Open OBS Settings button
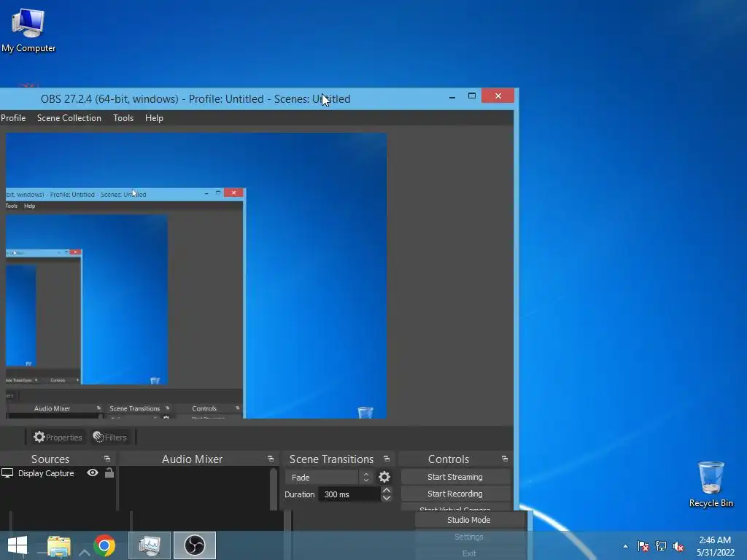This screenshot has height=560, width=747. [x=469, y=537]
